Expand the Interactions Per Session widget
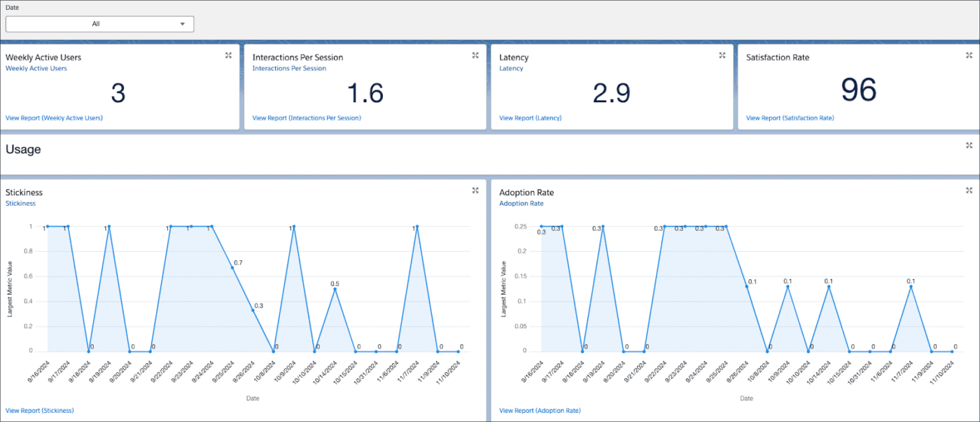The height and width of the screenshot is (422, 980). 475,55
